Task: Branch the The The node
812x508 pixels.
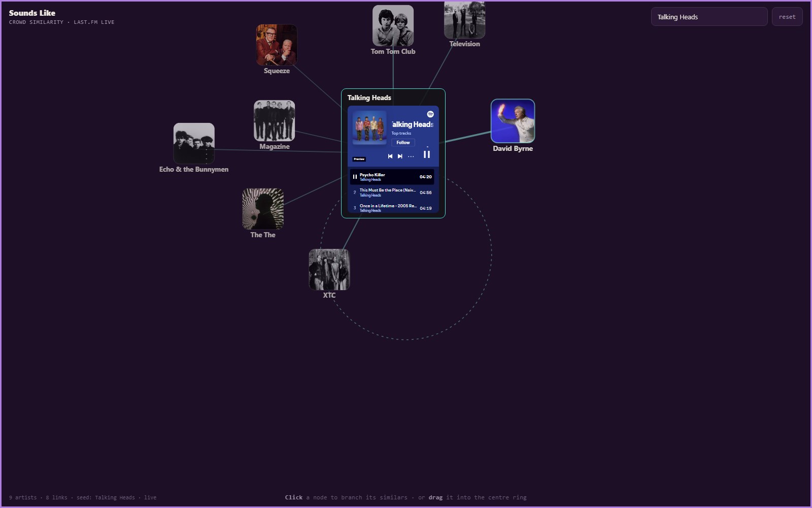Action: pyautogui.click(x=263, y=209)
